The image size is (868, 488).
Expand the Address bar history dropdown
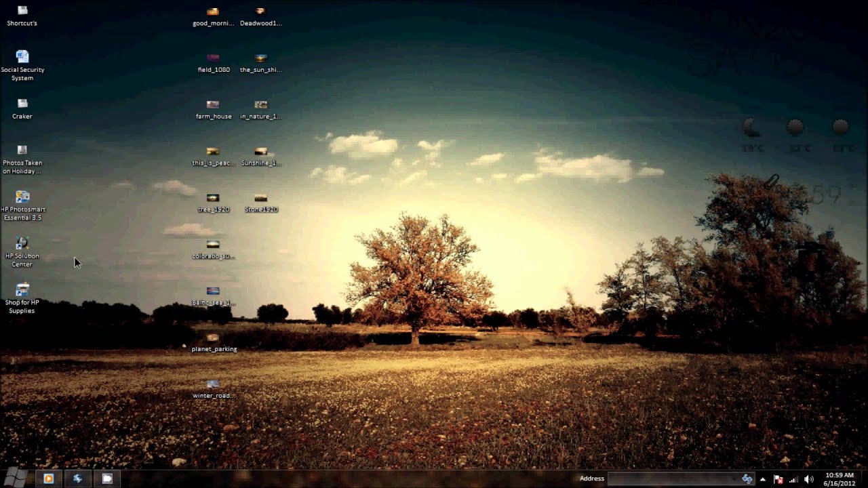[735, 479]
